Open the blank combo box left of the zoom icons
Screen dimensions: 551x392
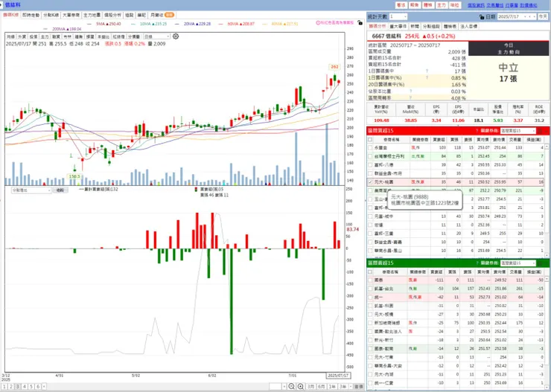[278, 386]
